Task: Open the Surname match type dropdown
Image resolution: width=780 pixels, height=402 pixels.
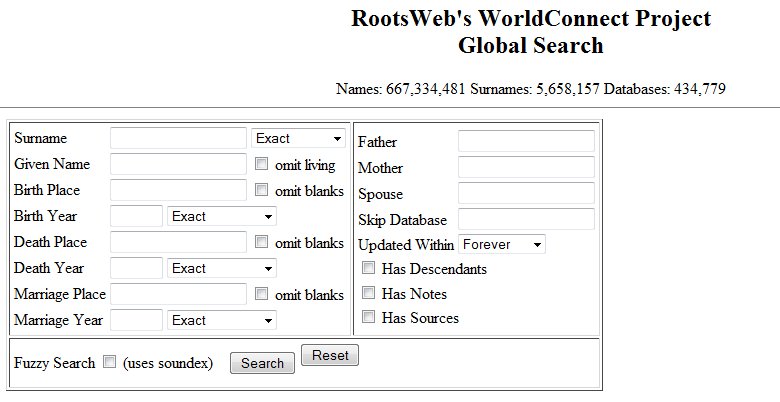Action: pyautogui.click(x=298, y=138)
